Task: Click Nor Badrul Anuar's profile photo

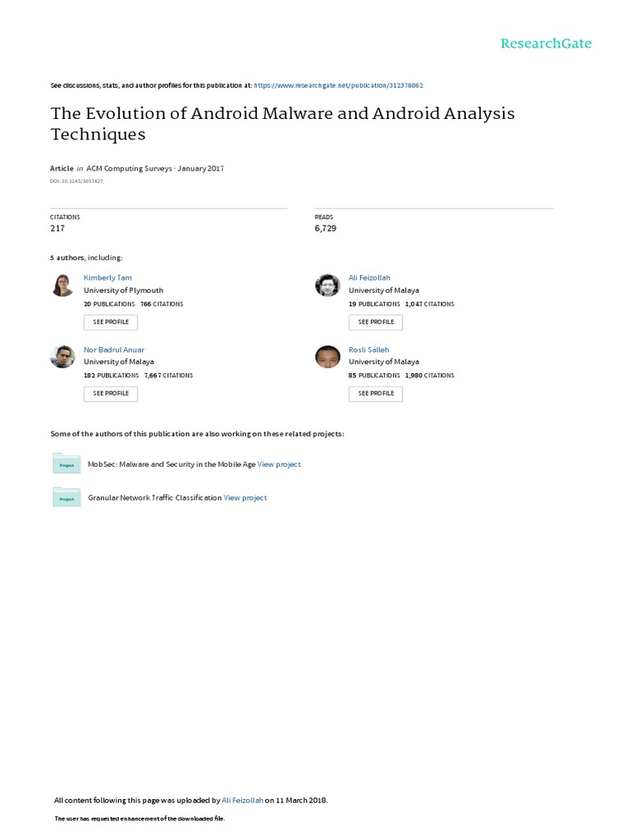Action: [x=62, y=356]
